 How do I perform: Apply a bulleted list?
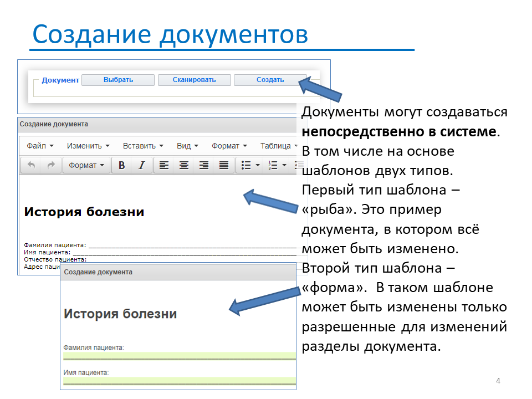click(x=246, y=165)
